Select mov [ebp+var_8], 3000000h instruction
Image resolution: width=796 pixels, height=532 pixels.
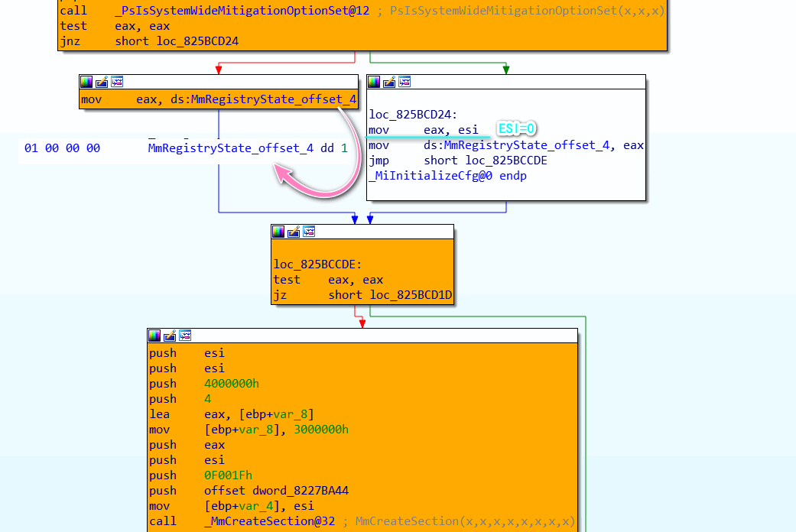[249, 430]
